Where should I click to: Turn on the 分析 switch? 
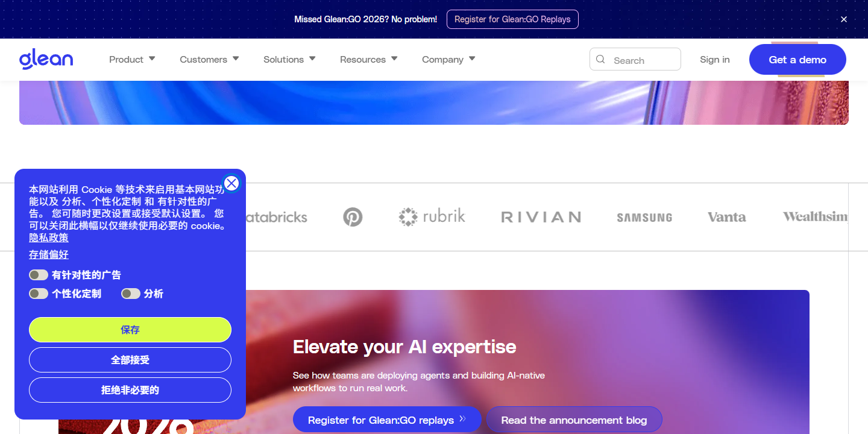[x=131, y=294]
